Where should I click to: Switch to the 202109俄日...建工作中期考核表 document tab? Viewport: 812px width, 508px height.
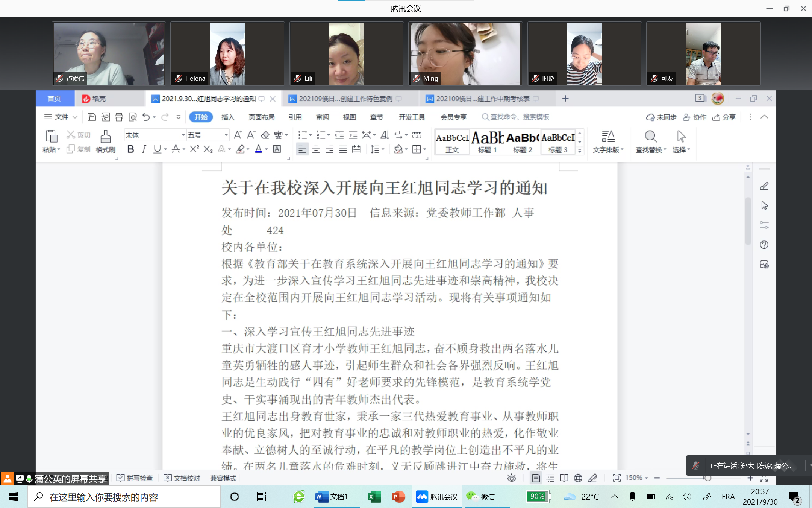pyautogui.click(x=482, y=99)
